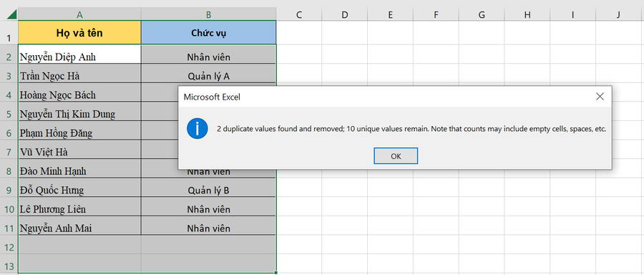
Task: Select row 9 header
Action: coord(9,188)
